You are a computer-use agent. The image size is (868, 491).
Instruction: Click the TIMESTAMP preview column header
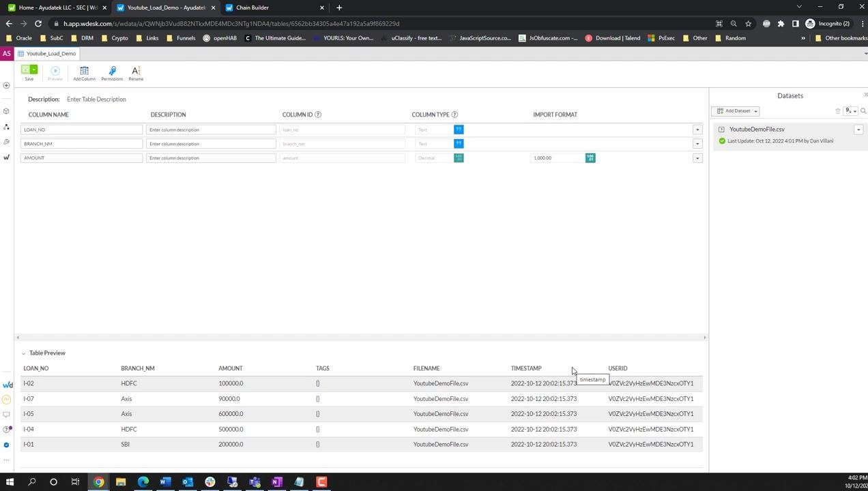tap(526, 368)
